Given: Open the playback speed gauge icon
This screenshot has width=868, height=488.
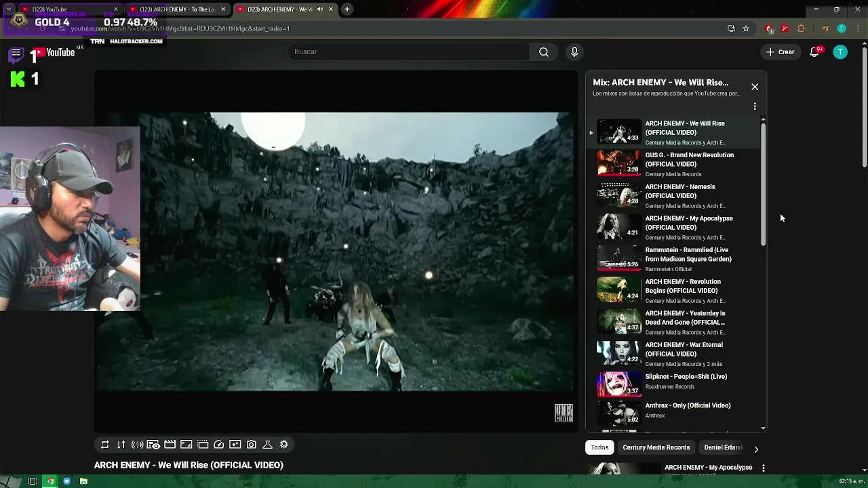Looking at the screenshot, I should pos(219,445).
